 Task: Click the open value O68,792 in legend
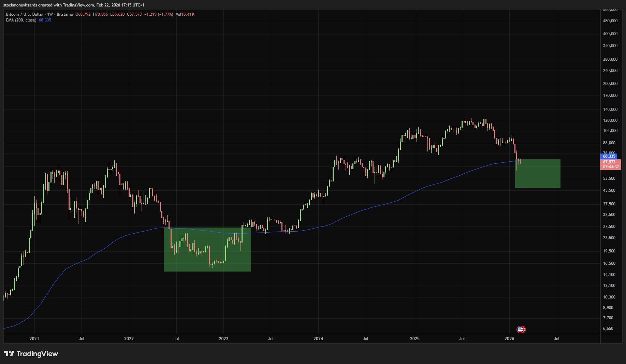(83, 14)
